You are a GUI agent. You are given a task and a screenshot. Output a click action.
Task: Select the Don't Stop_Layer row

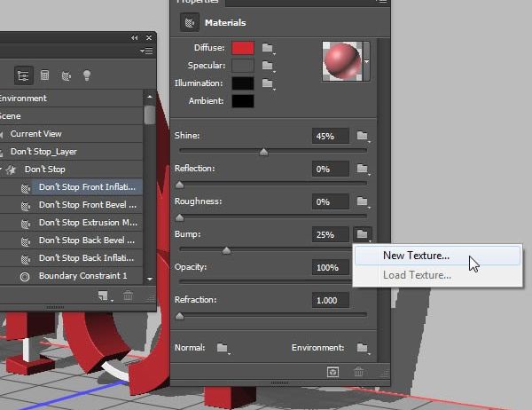point(71,152)
